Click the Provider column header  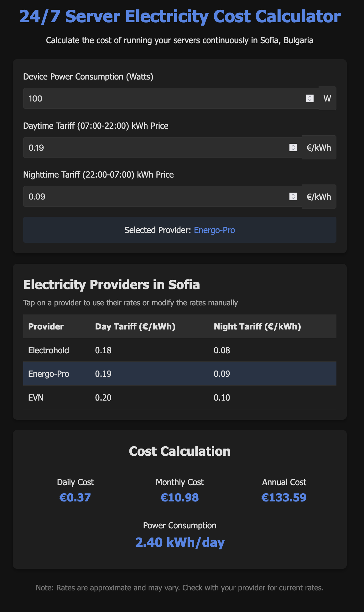pyautogui.click(x=46, y=326)
